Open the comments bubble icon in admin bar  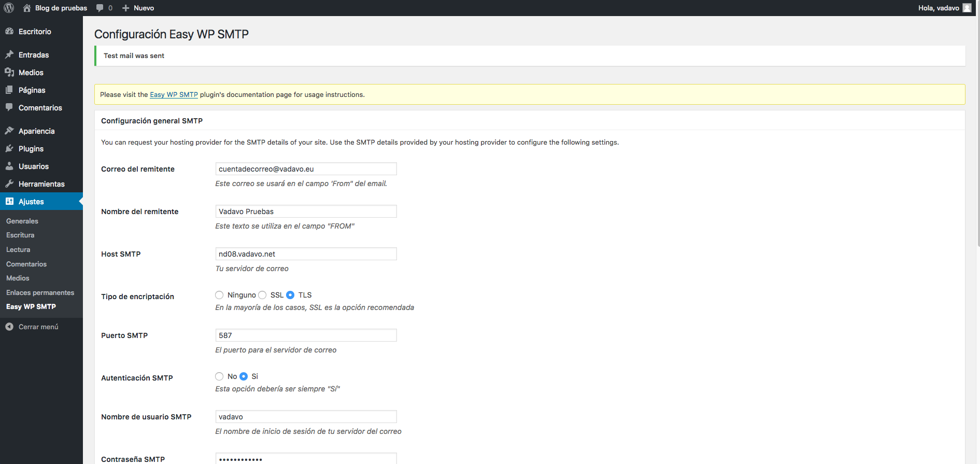[x=100, y=8]
